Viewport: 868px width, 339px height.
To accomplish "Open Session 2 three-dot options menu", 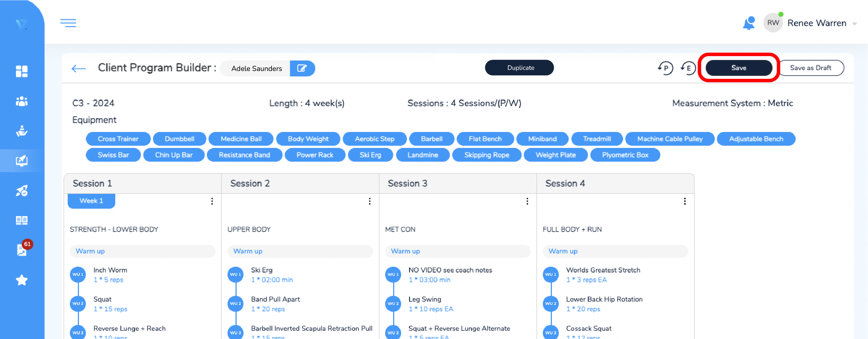I will 370,201.
